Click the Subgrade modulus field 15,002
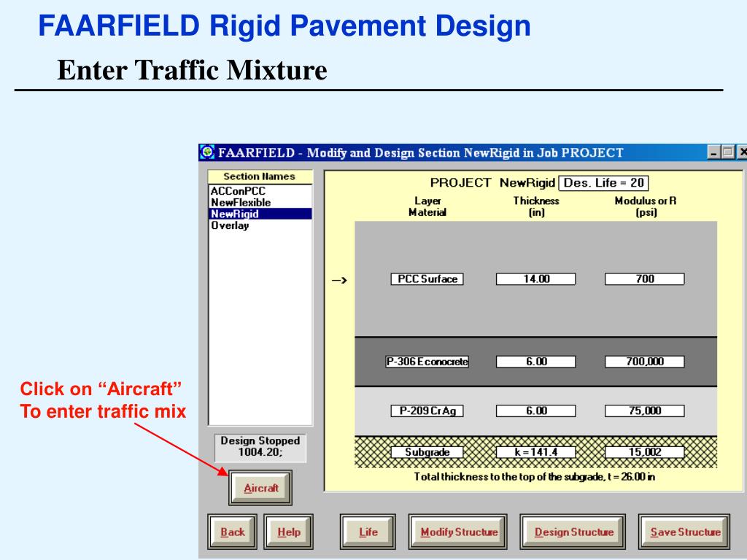747x560 pixels. (x=645, y=452)
